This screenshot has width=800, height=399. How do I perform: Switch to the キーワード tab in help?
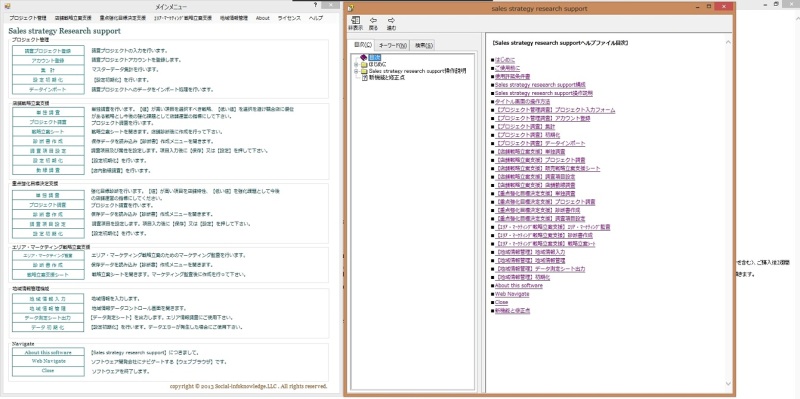393,45
